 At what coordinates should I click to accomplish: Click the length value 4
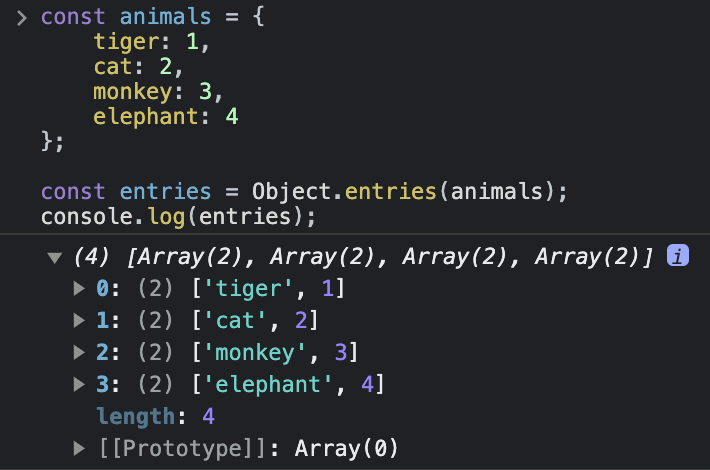pos(208,416)
